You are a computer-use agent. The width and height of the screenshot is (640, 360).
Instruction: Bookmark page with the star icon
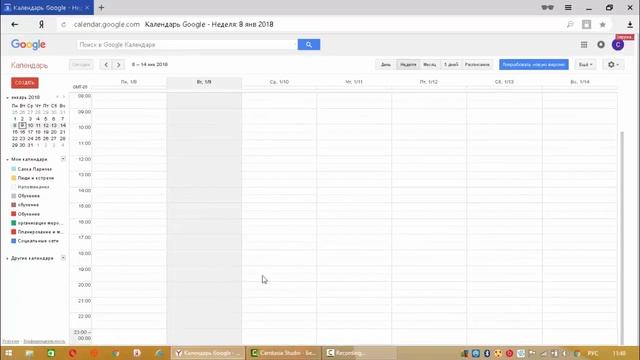click(602, 24)
